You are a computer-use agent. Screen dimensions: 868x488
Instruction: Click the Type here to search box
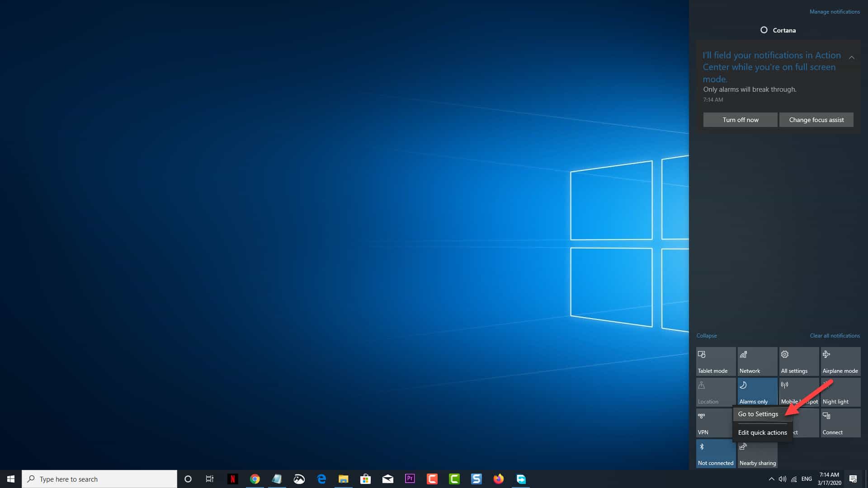click(x=99, y=479)
